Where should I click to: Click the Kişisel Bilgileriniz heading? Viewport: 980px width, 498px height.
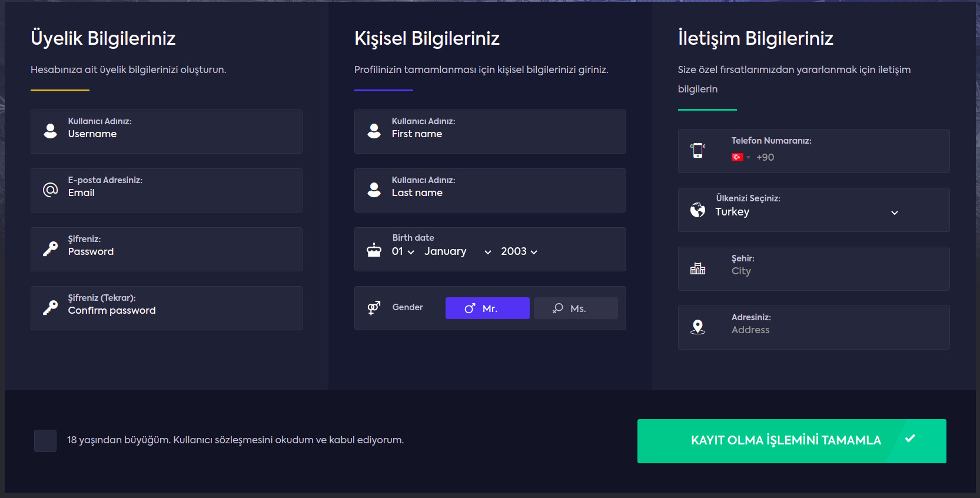[x=427, y=38]
